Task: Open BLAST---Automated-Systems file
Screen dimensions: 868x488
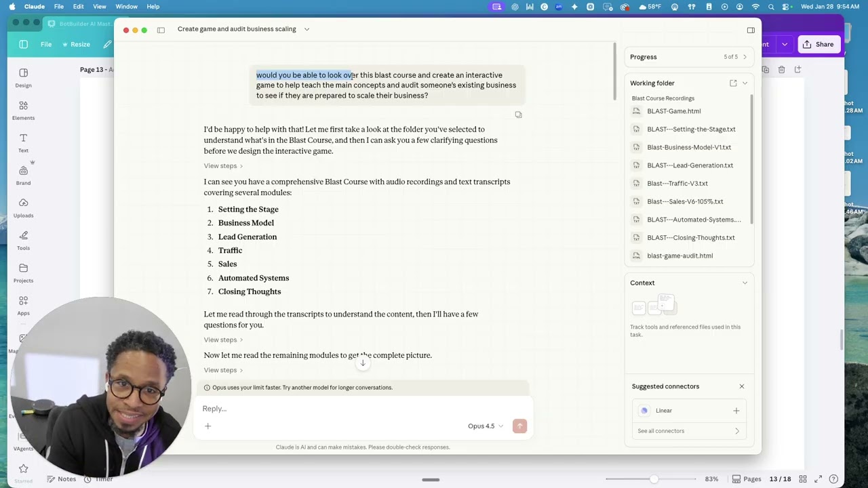Action: point(687,220)
